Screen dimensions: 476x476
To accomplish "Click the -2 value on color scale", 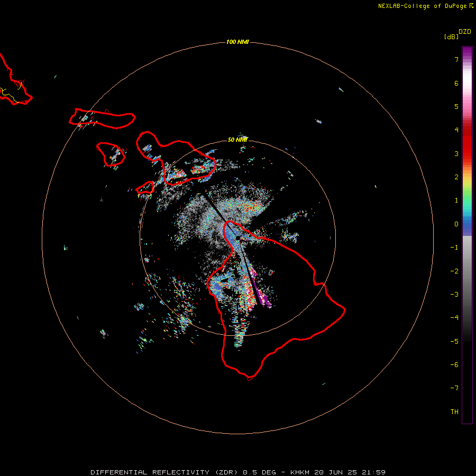I will [454, 271].
